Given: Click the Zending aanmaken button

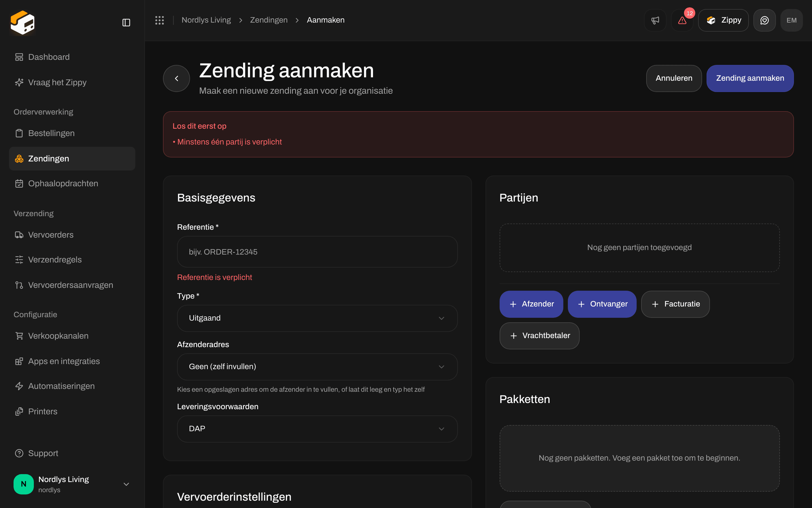Looking at the screenshot, I should point(750,78).
